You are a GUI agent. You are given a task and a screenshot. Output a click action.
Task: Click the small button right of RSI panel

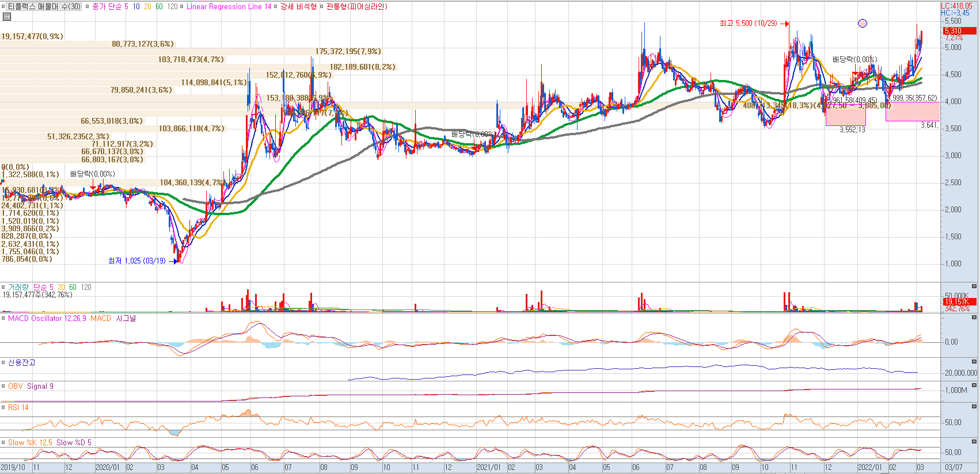pos(974,407)
